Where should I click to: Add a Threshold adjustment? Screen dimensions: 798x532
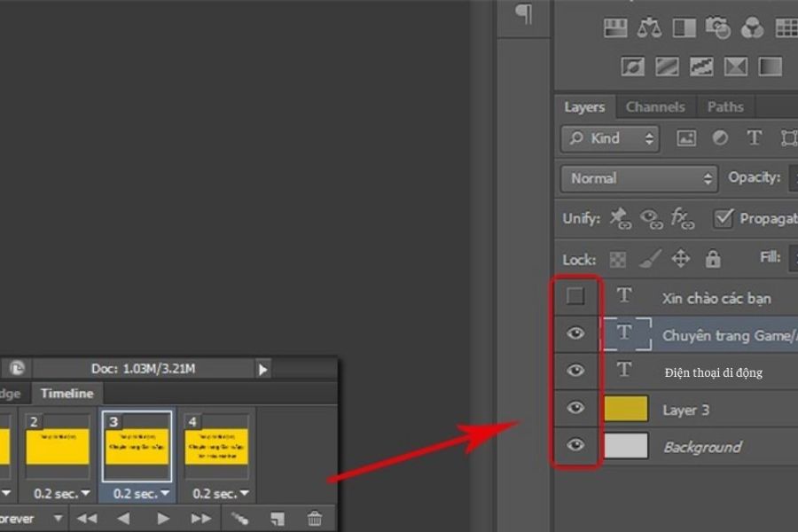pos(700,66)
